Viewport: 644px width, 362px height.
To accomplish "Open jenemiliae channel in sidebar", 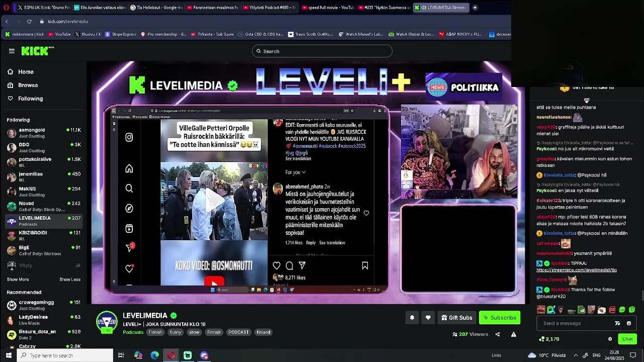I will pyautogui.click(x=43, y=176).
